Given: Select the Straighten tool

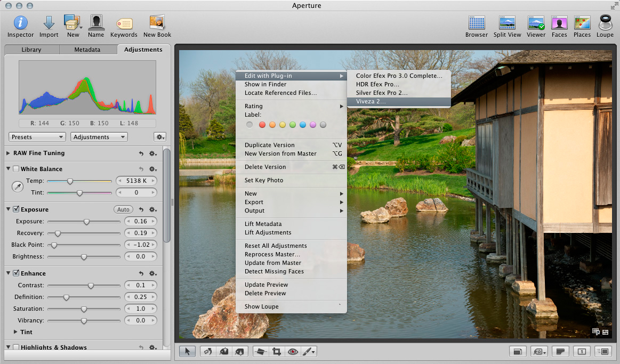Looking at the screenshot, I should pyautogui.click(x=260, y=351).
